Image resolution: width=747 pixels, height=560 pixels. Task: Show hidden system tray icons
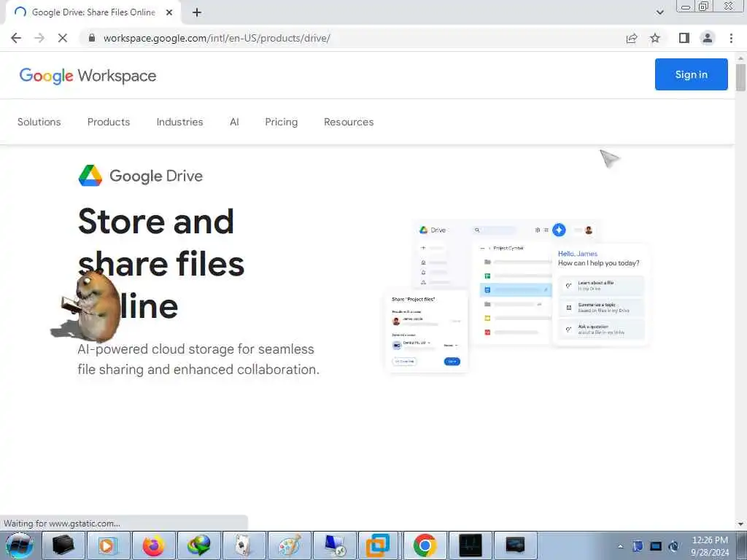(x=620, y=546)
